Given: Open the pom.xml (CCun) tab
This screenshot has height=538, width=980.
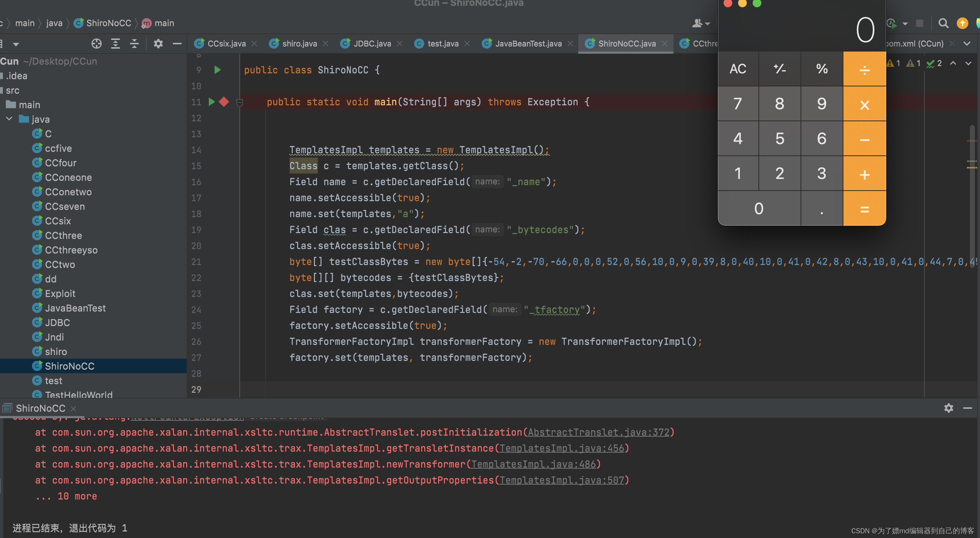Looking at the screenshot, I should point(915,44).
